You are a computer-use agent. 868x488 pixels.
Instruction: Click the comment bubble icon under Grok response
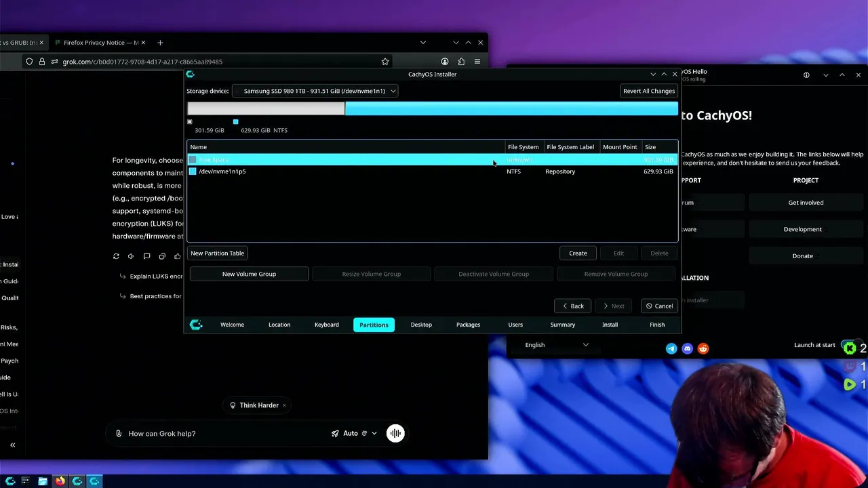pyautogui.click(x=146, y=256)
